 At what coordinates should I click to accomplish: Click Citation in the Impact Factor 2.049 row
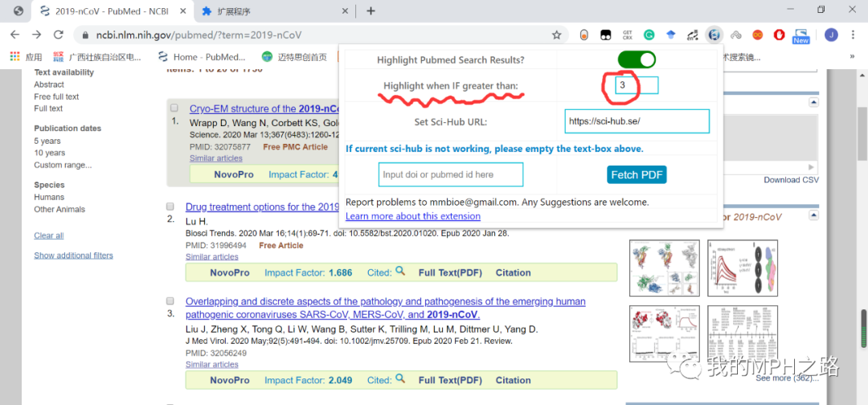coord(513,380)
